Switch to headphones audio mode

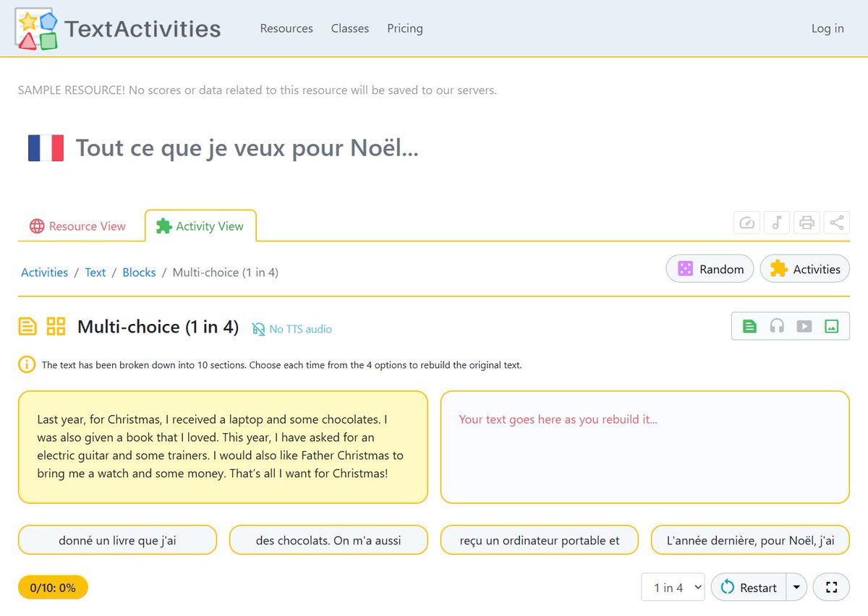(x=777, y=326)
